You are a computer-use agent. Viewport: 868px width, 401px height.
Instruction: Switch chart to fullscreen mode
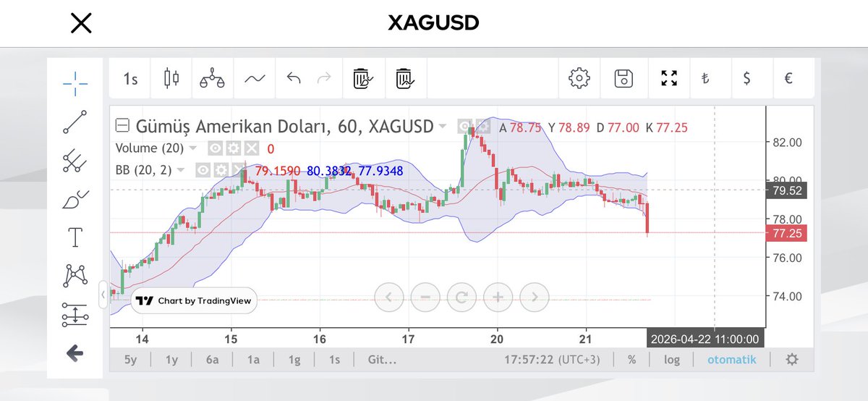point(670,78)
